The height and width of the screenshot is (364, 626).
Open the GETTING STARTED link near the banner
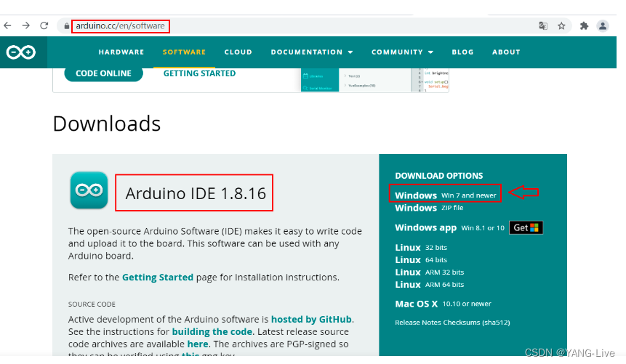pos(199,73)
